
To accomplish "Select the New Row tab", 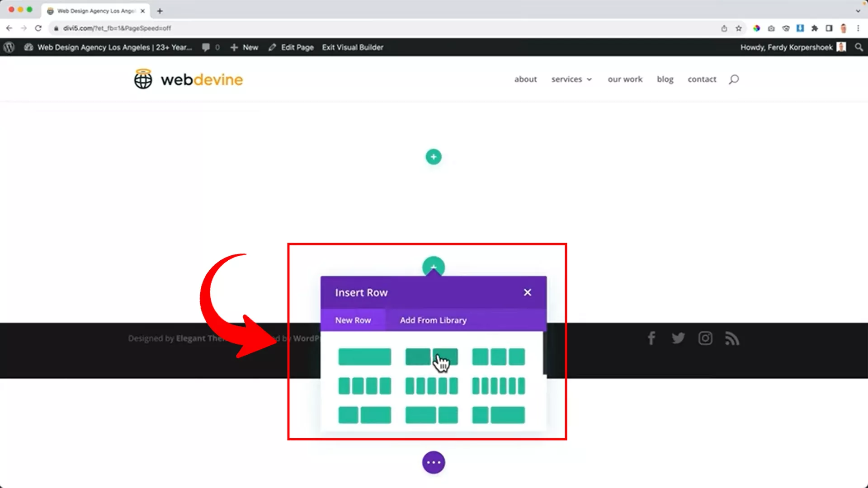I will [x=353, y=320].
